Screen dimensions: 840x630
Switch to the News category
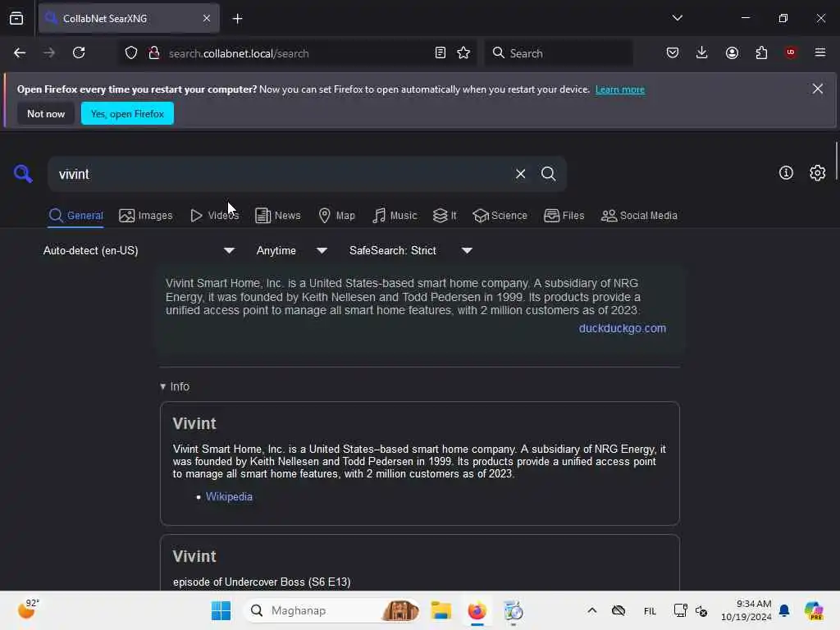(x=277, y=216)
